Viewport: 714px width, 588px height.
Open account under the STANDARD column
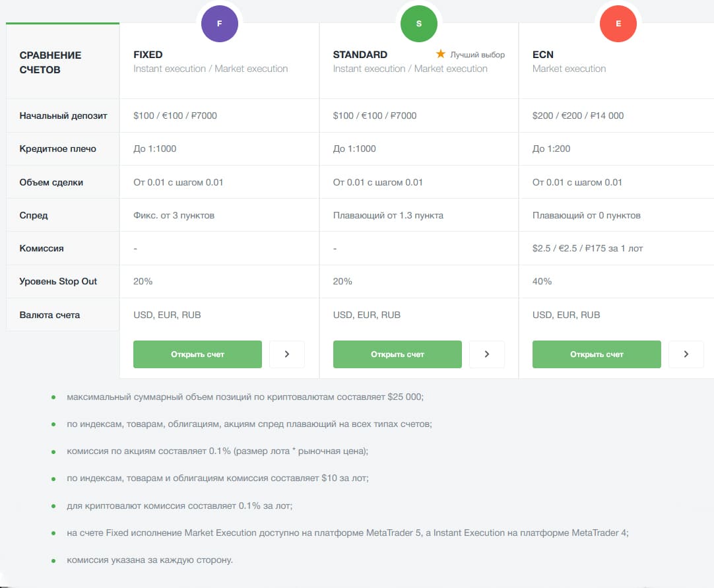[x=397, y=354]
